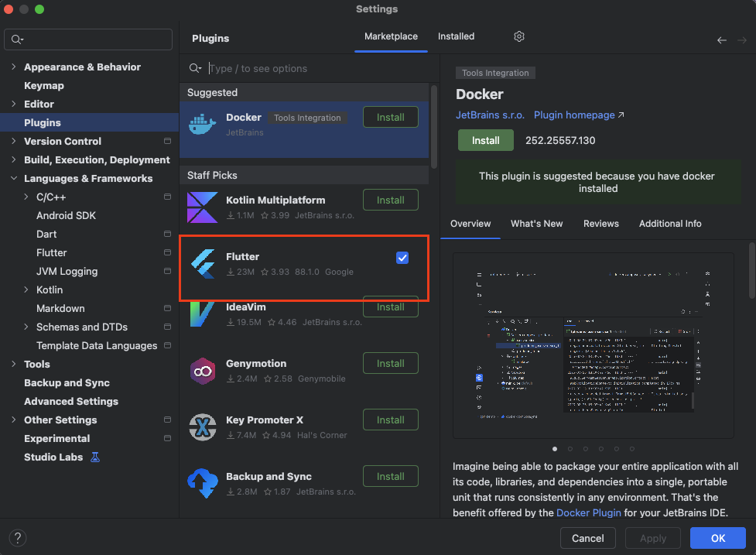Screen dimensions: 756x555
Task: Install the Backup and Sync plugin
Action: coord(391,476)
